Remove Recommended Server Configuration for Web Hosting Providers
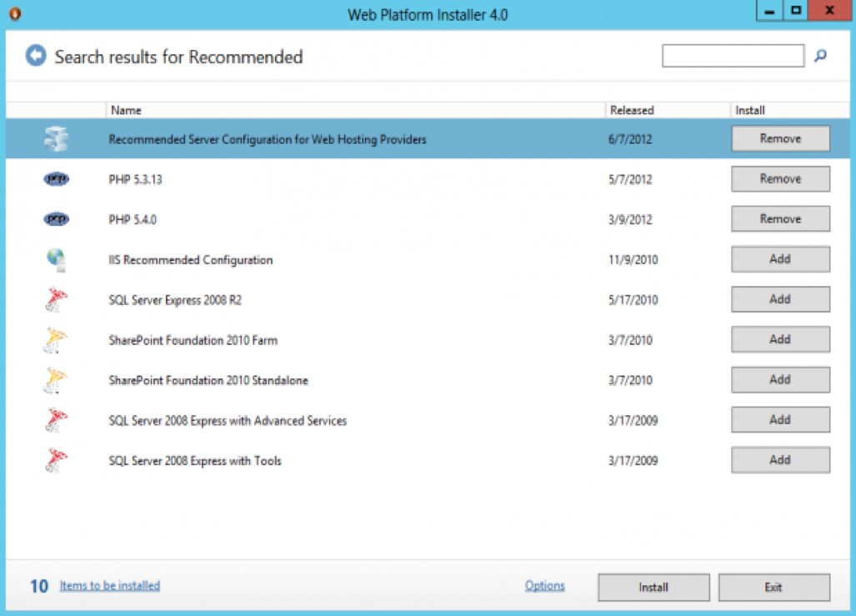856x616 pixels. point(780,138)
